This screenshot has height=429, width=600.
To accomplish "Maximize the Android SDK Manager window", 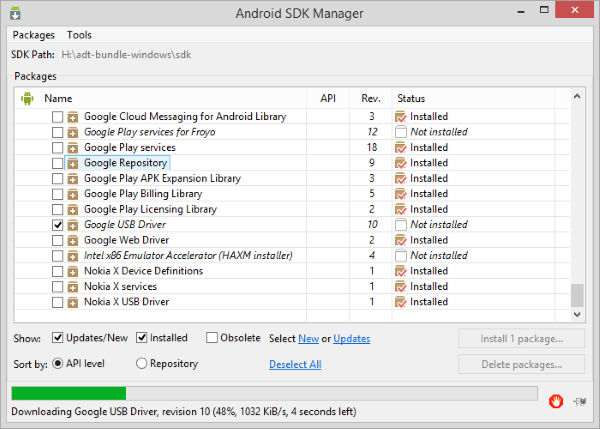I will pyautogui.click(x=544, y=10).
